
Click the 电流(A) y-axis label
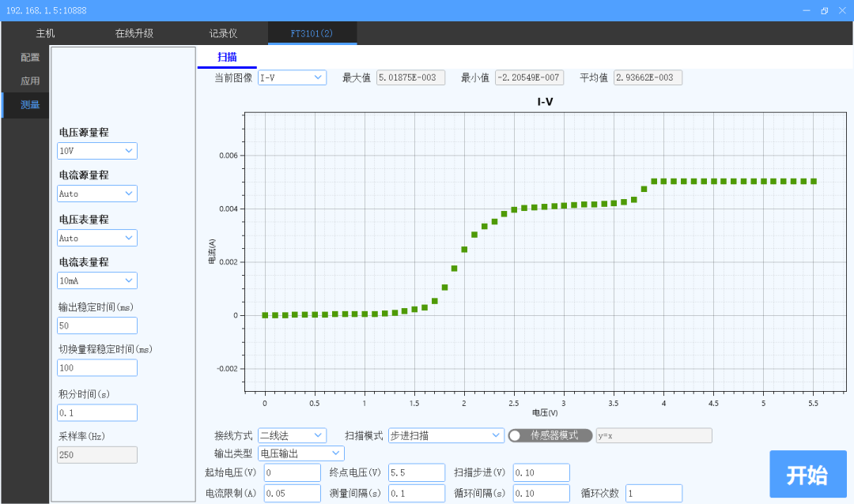pos(212,251)
